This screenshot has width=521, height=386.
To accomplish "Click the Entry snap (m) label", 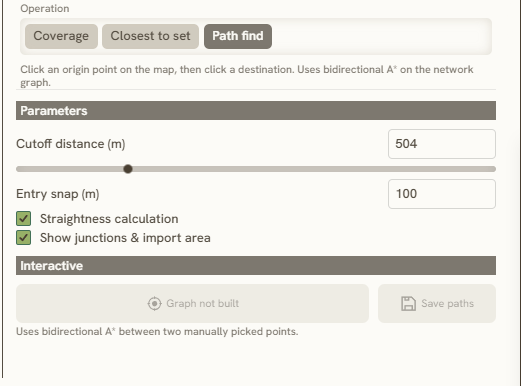I will [x=58, y=194].
